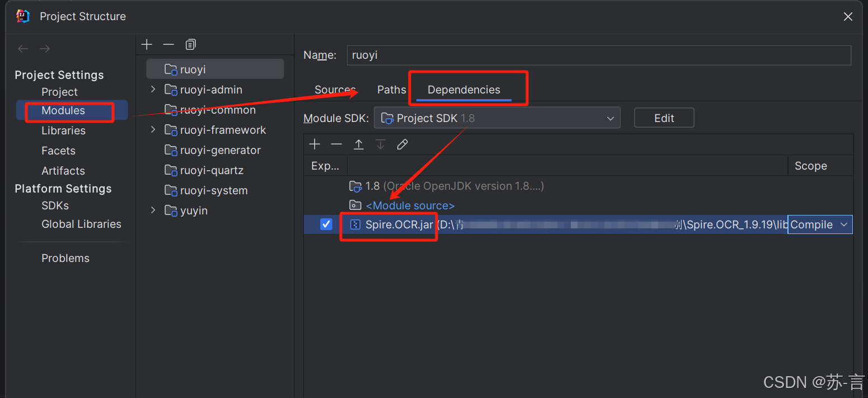Open the Project settings section

coord(59,92)
